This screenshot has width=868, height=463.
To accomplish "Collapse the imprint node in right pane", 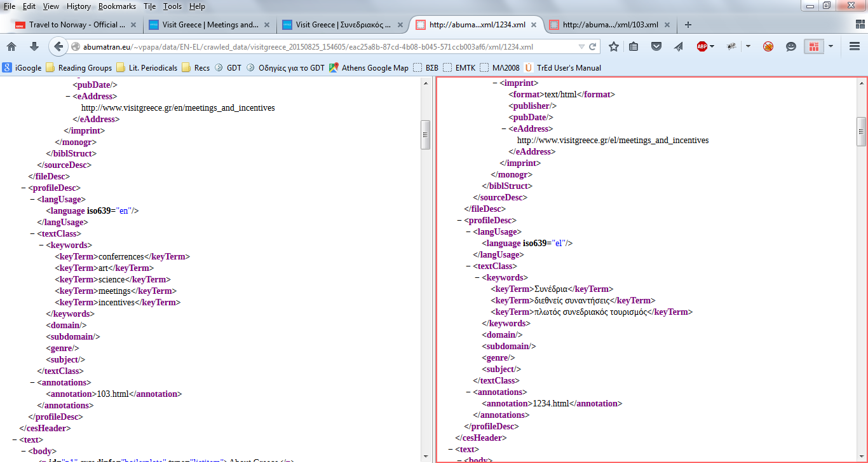I will (496, 83).
